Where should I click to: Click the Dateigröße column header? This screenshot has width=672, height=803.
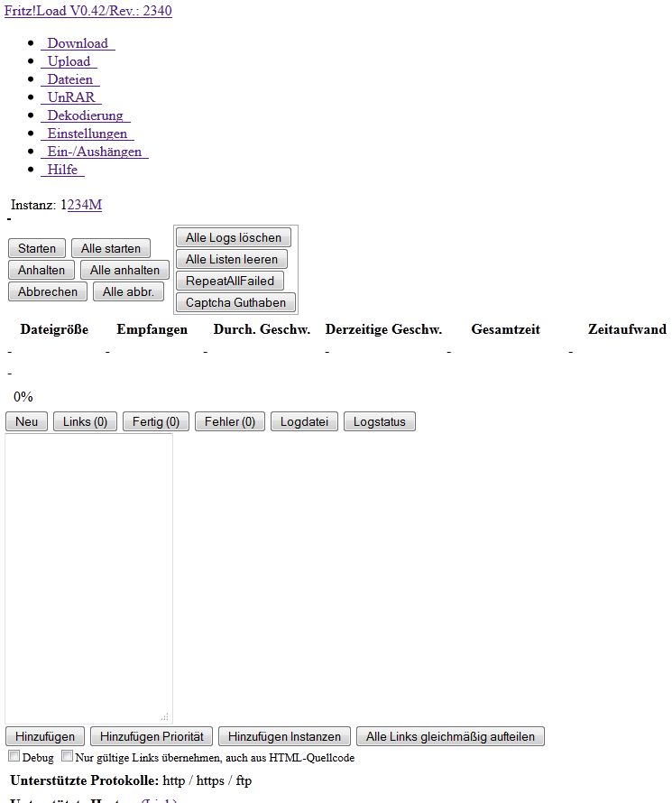click(x=54, y=329)
